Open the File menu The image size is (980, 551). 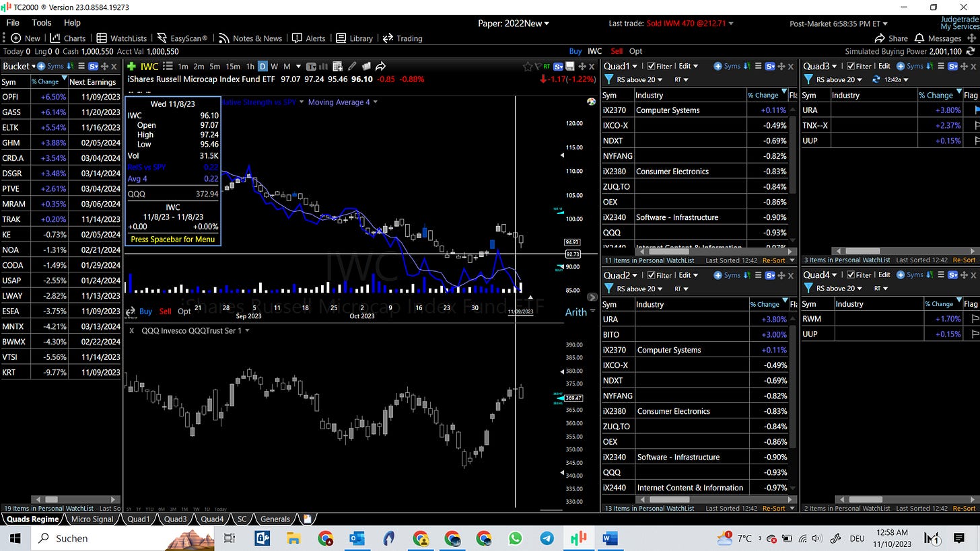click(x=13, y=23)
